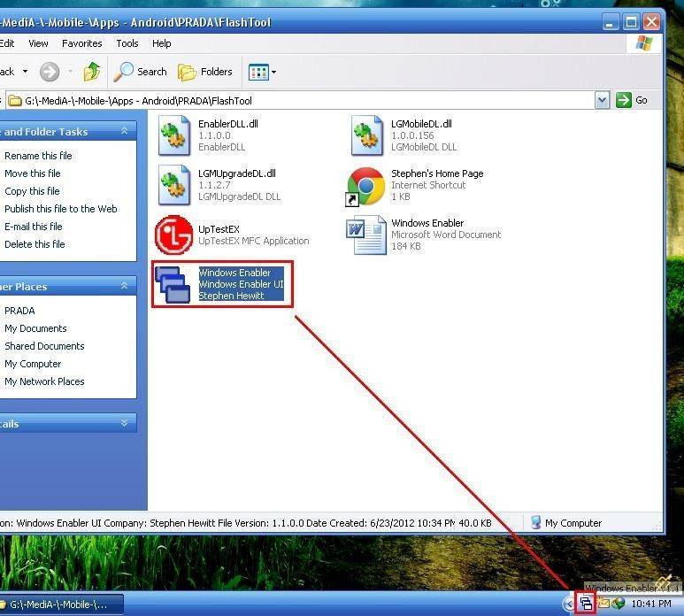The height and width of the screenshot is (616, 684).
Task: Expand the address bar dropdown
Action: 602,100
